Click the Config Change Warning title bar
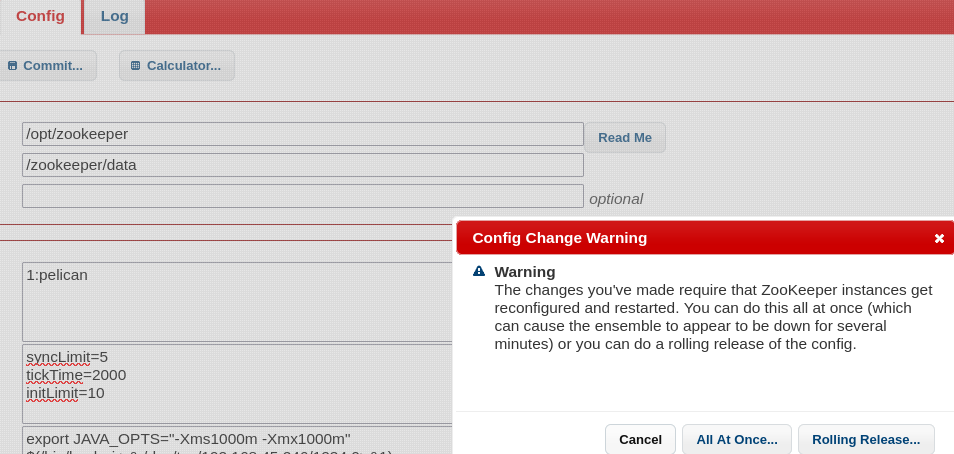954x454 pixels. coord(690,238)
